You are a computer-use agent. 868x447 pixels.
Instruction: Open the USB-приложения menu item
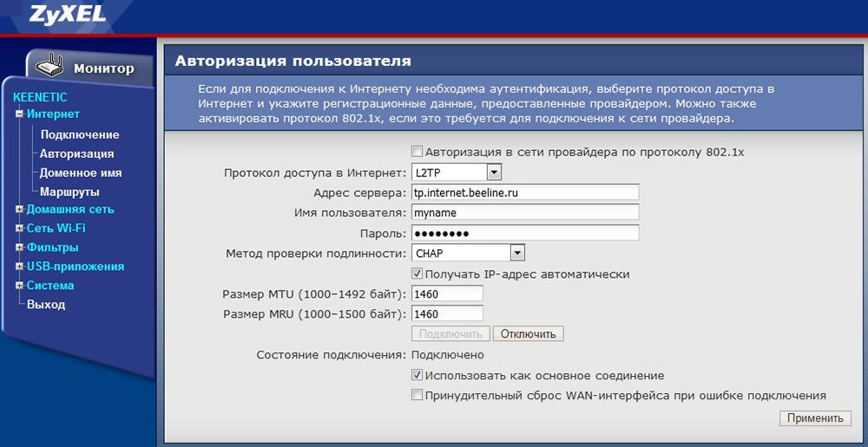76,266
